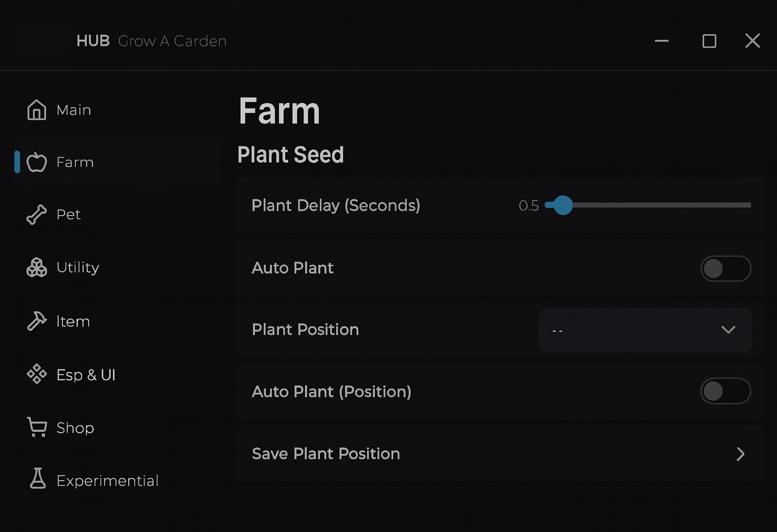Screen dimensions: 777x532
Task: Expand Save Plant Position with arrow
Action: (x=741, y=454)
